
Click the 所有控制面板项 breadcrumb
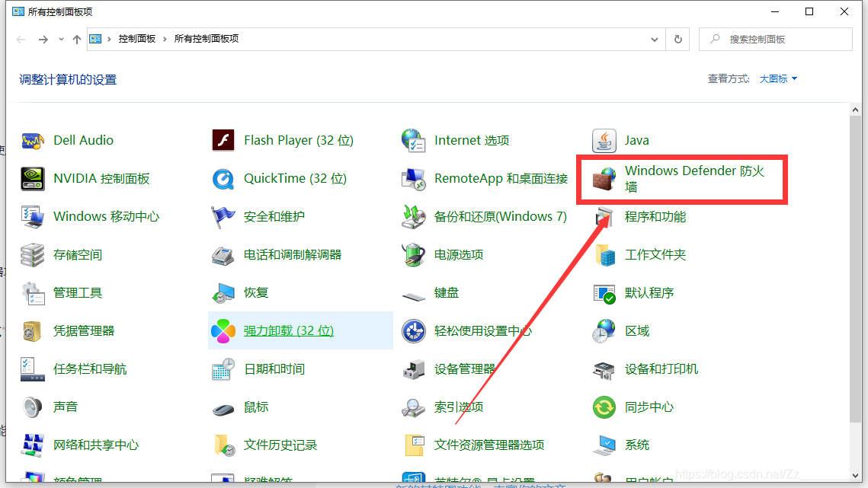pos(206,39)
